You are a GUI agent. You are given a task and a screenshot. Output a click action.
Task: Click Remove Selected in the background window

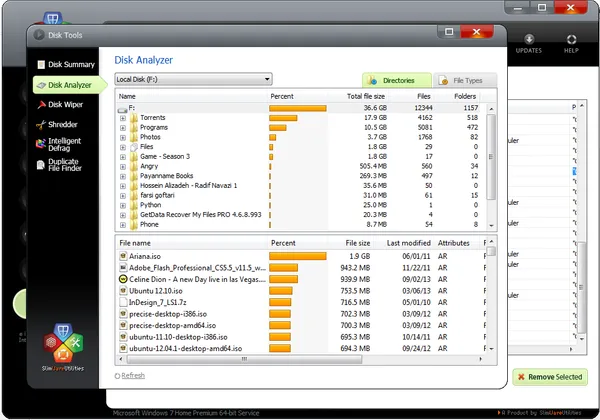pyautogui.click(x=550, y=377)
